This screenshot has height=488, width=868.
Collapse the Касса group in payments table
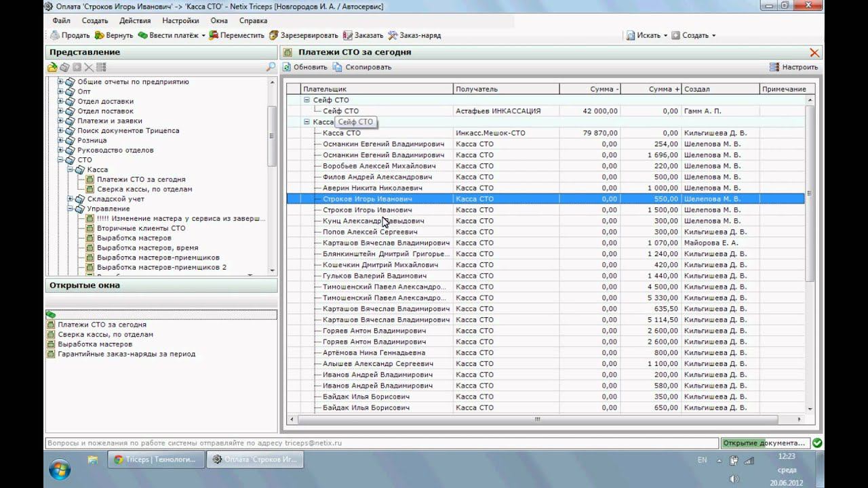307,122
